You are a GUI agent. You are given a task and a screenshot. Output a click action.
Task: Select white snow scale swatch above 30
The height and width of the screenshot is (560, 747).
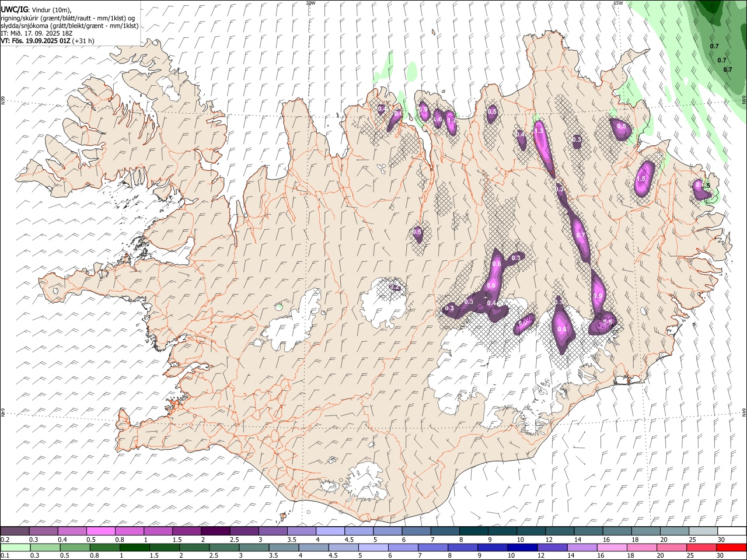point(731,531)
